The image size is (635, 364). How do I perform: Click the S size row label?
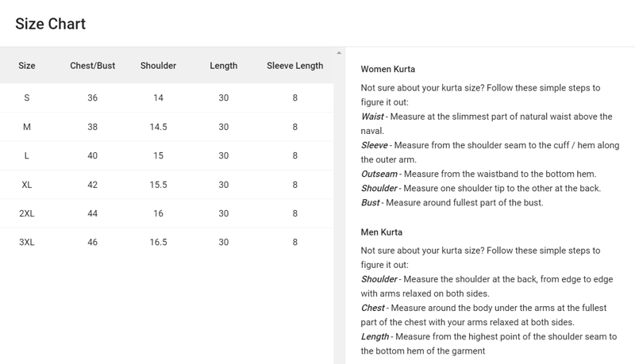(27, 98)
